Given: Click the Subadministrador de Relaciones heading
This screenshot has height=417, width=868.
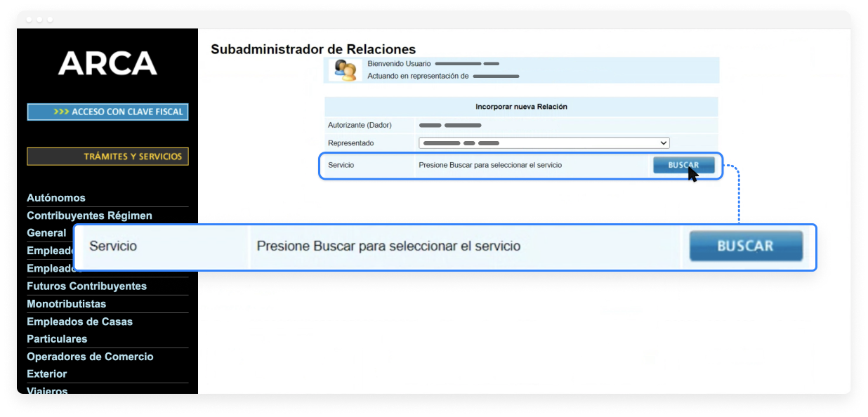Looking at the screenshot, I should tap(313, 49).
